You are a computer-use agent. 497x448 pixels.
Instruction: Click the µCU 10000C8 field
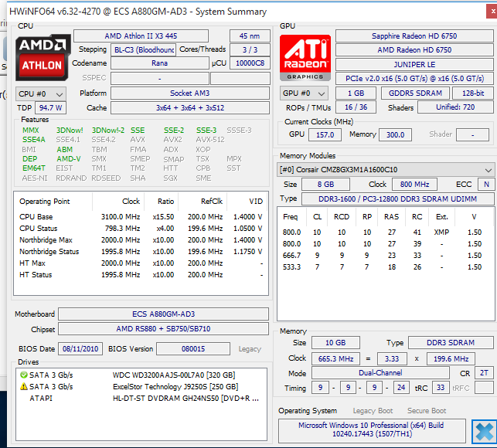point(250,63)
